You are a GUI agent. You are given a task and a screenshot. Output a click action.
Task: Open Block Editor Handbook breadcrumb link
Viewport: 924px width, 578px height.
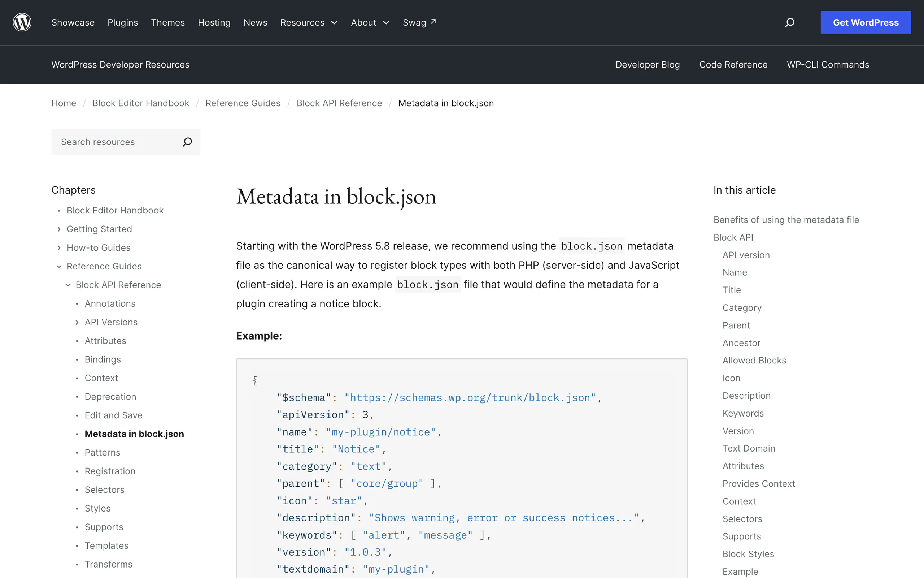pyautogui.click(x=140, y=103)
